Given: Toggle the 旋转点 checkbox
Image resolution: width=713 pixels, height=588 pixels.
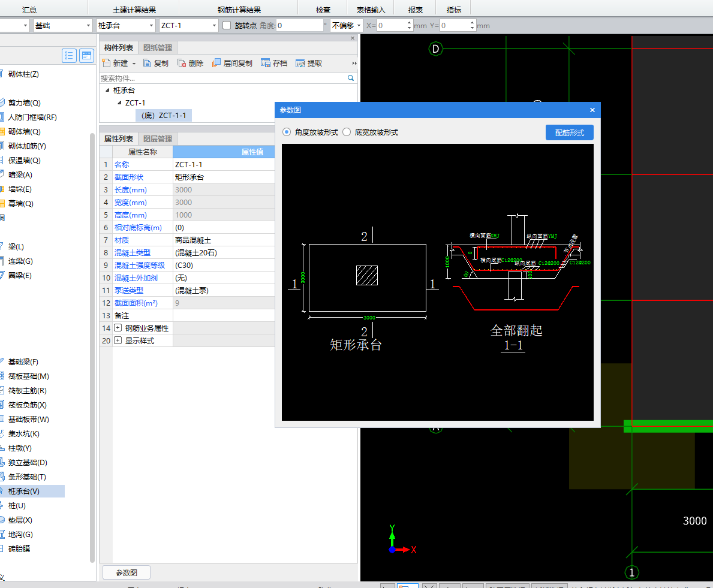Looking at the screenshot, I should tap(227, 25).
